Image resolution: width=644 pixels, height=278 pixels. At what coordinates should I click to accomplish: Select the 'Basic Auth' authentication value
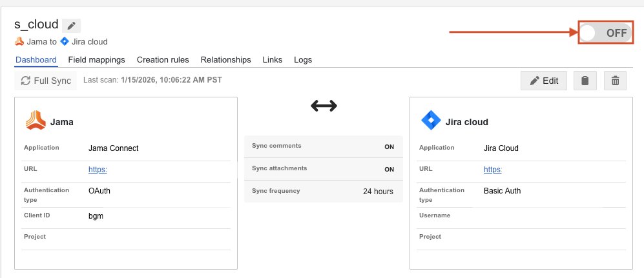503,191
